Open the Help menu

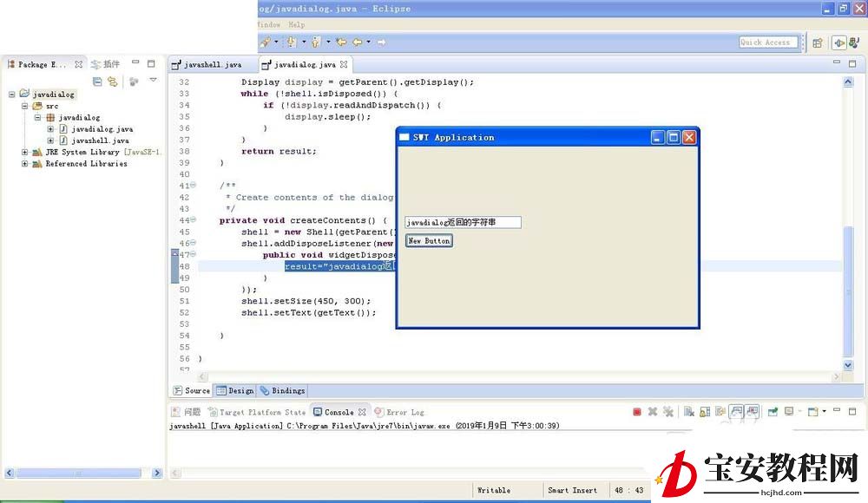pyautogui.click(x=296, y=24)
